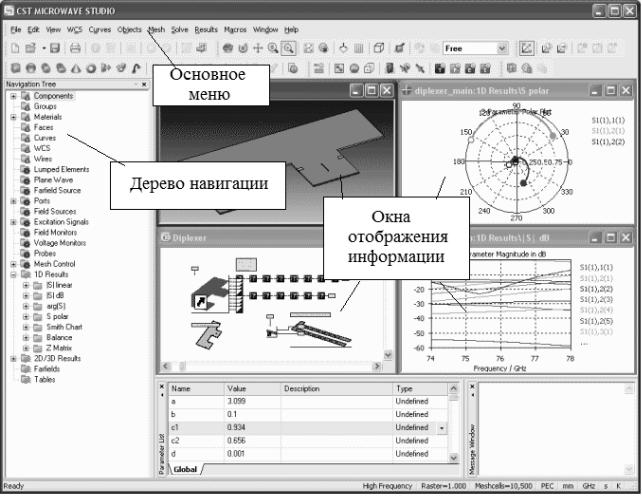Click the vertical-lines grid icon in the toolbar
Viewport: 642px width, 496px height.
point(359,48)
